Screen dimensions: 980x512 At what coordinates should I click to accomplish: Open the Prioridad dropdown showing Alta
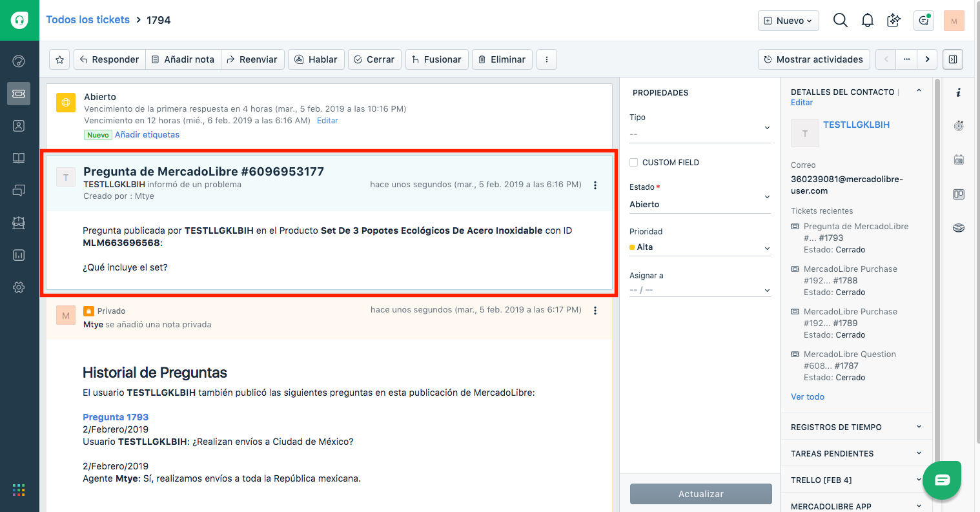click(x=700, y=247)
